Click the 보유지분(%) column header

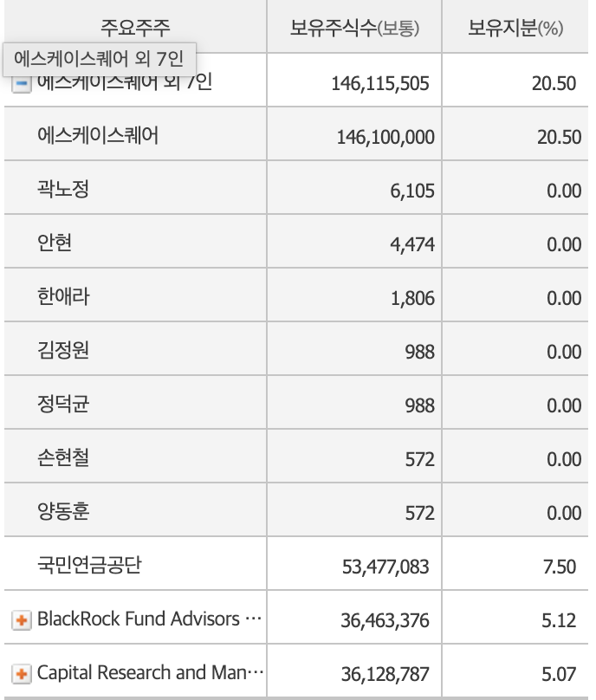(515, 27)
